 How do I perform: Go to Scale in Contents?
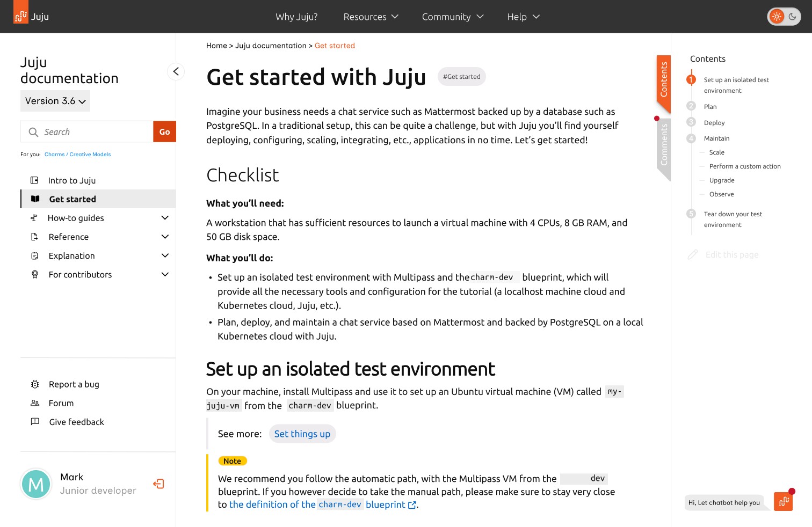[x=716, y=152]
